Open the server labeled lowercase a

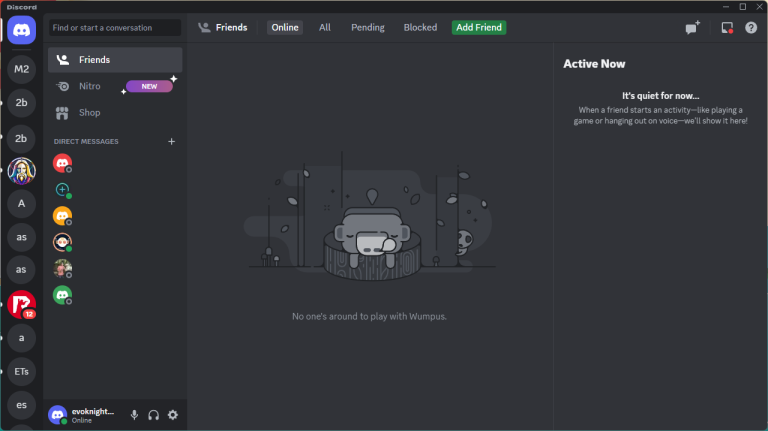pyautogui.click(x=21, y=338)
